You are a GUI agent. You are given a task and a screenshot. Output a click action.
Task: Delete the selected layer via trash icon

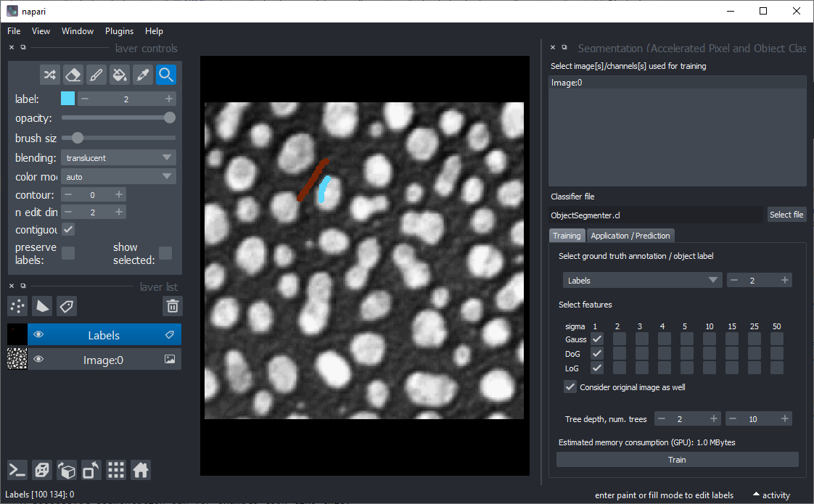[x=172, y=306]
